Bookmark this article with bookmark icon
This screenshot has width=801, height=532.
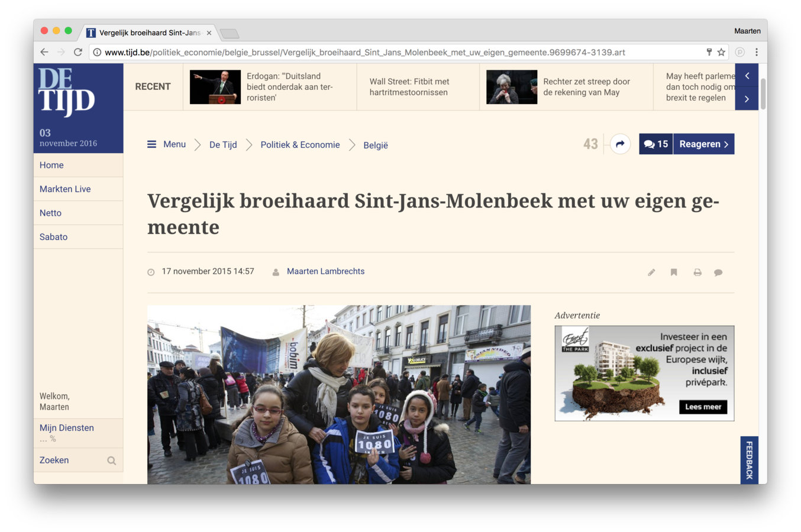point(674,273)
